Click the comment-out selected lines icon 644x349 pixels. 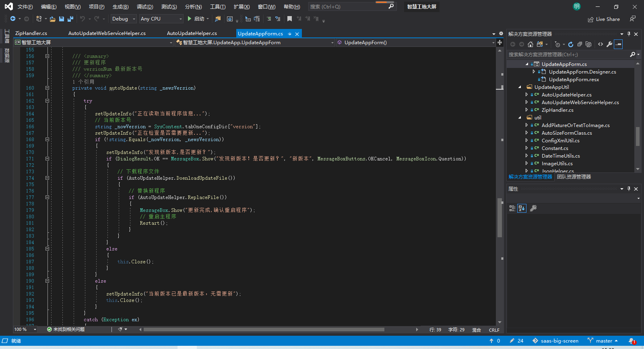click(269, 19)
